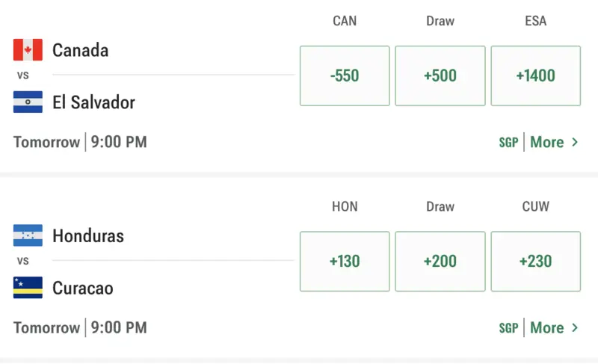Screen dimensions: 598x364
Task: Open SGP for Canada vs El Salvador
Action: (x=508, y=143)
